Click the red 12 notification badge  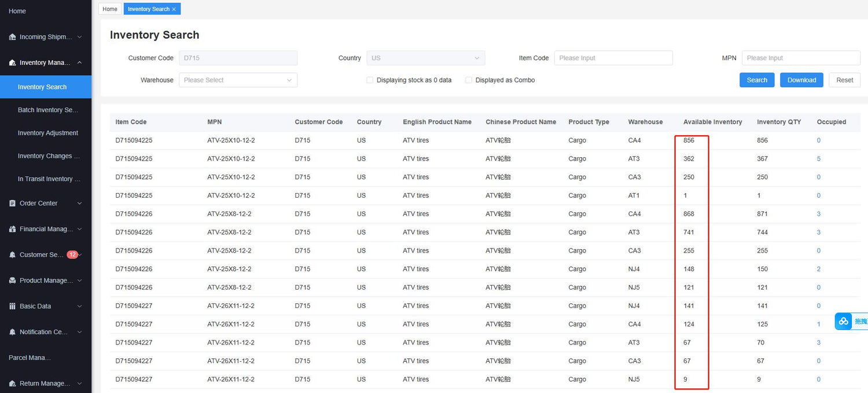click(72, 254)
